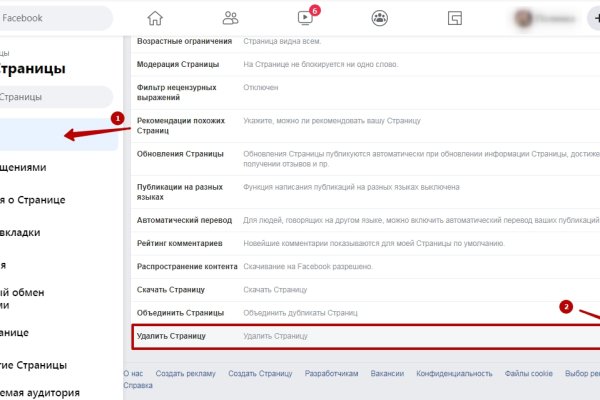Click the "Файлы cookie" footer link
The width and height of the screenshot is (600, 400).
pyautogui.click(x=528, y=373)
